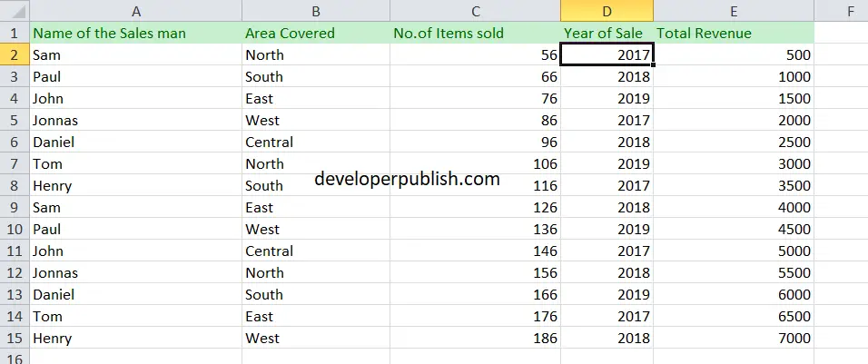Select South in row 3
This screenshot has width=868, height=364.
[316, 76]
